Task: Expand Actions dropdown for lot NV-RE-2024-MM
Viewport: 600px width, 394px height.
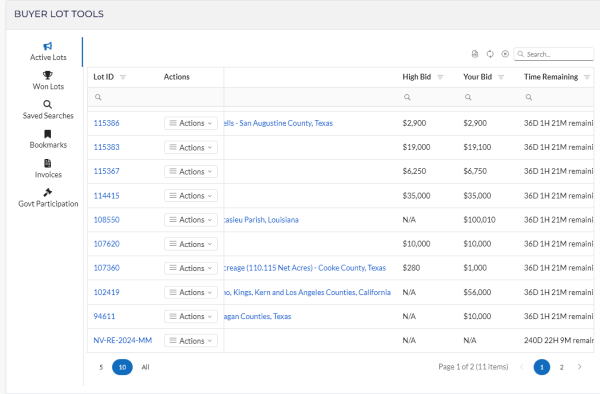Action: (x=191, y=340)
